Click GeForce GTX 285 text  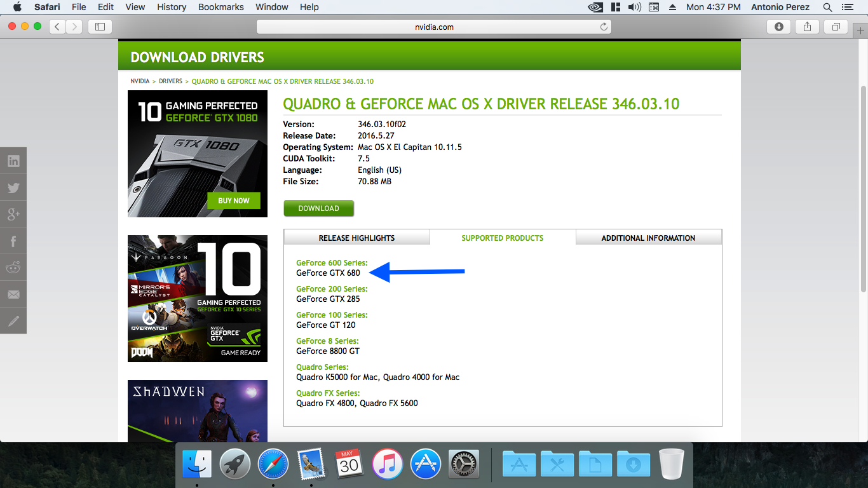328,299
